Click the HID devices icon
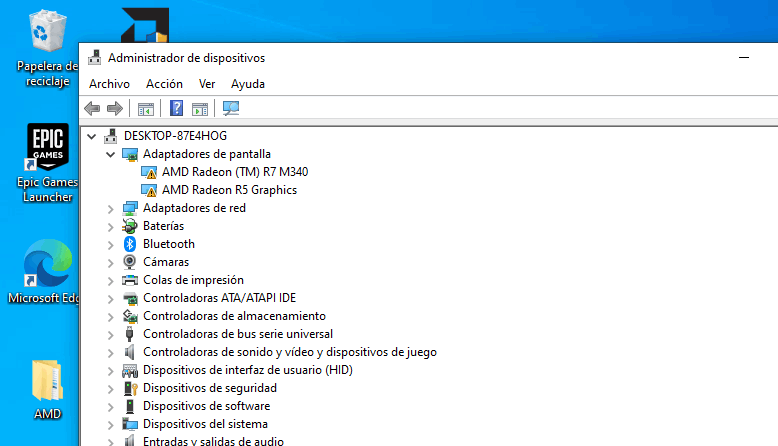The width and height of the screenshot is (778, 446). (130, 370)
